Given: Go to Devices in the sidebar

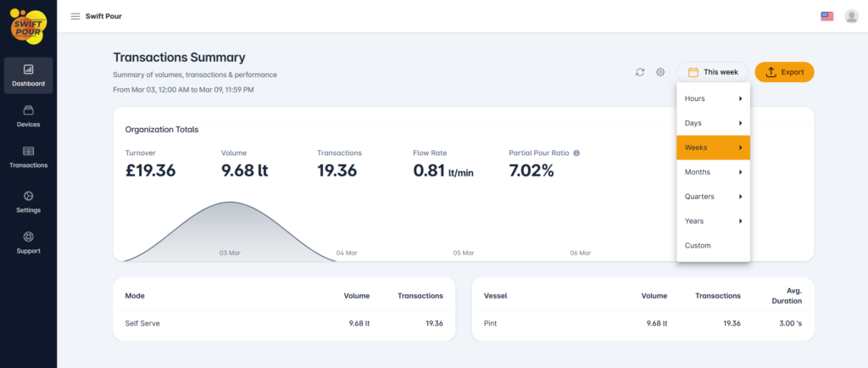Looking at the screenshot, I should [x=28, y=116].
